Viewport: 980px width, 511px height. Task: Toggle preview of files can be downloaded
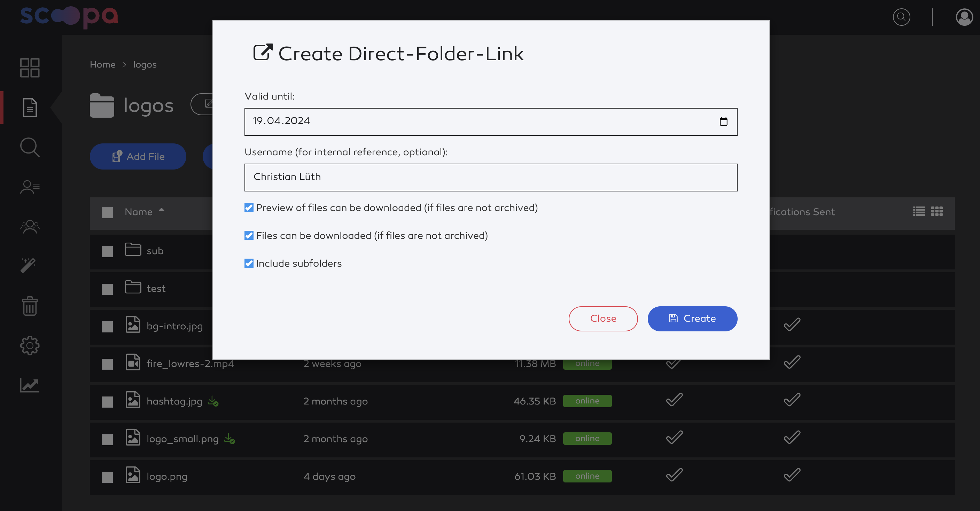coord(249,207)
